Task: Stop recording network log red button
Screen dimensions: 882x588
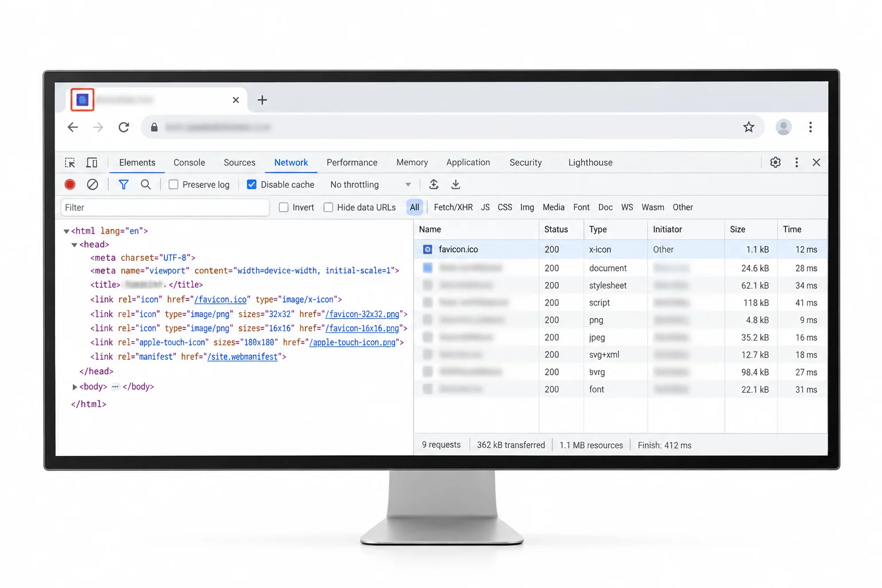Action: pos(70,184)
